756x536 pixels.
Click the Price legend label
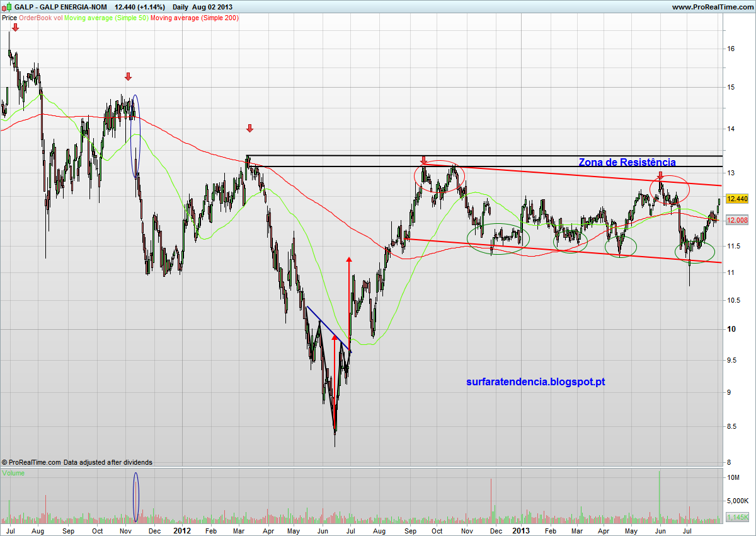click(9, 18)
